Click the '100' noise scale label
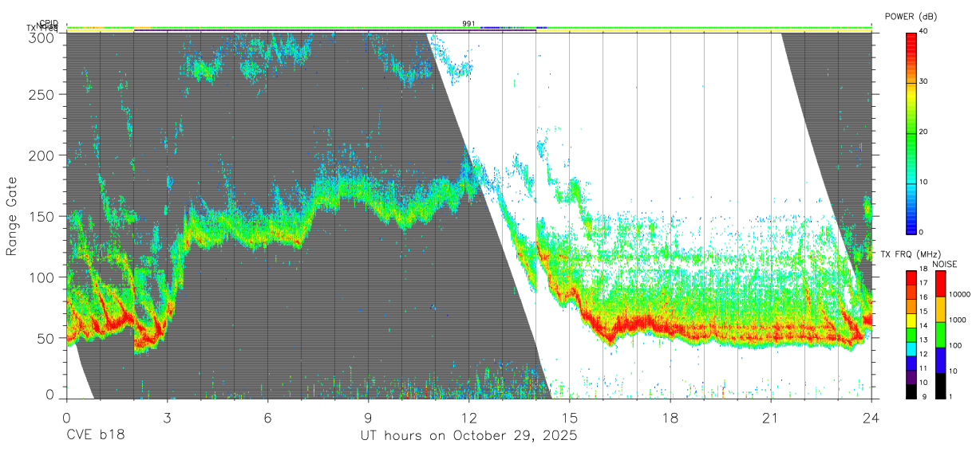 (956, 346)
